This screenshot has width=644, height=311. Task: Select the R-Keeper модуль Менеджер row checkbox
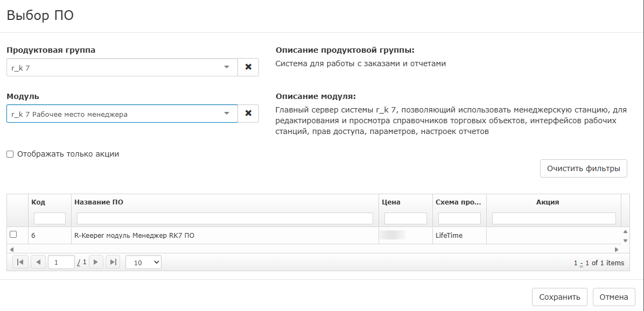click(x=13, y=235)
